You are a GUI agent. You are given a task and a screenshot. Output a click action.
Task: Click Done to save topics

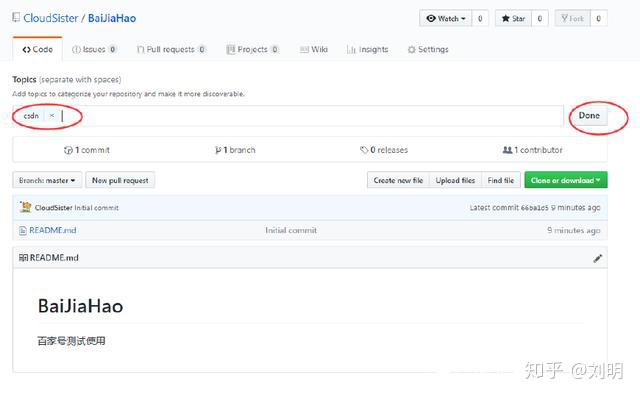click(x=589, y=115)
